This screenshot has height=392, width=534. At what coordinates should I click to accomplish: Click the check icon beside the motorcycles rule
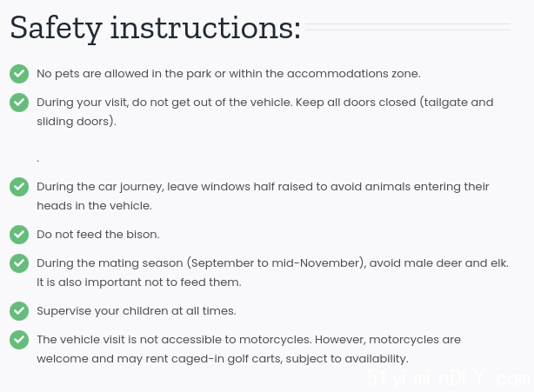click(x=19, y=340)
